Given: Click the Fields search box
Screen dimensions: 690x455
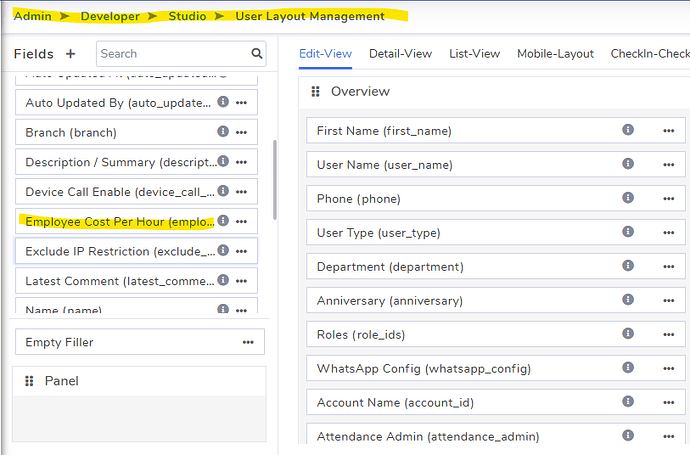Looking at the screenshot, I should pyautogui.click(x=181, y=54).
